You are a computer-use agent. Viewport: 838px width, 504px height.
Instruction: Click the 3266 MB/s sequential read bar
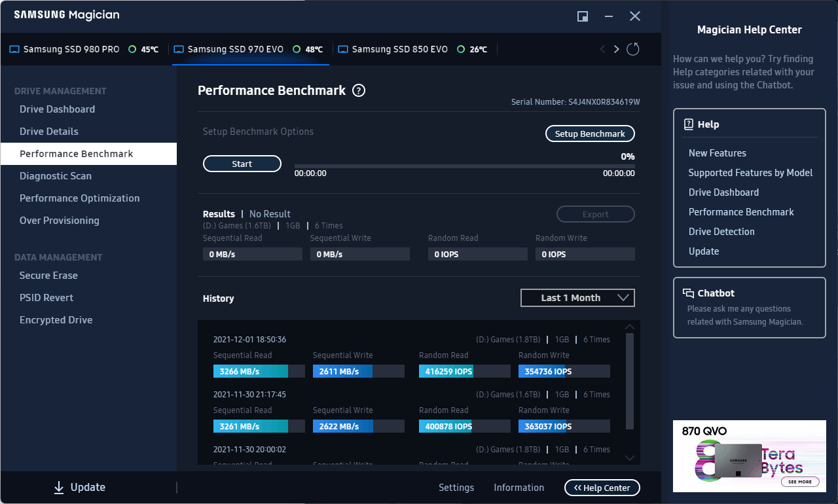point(259,371)
